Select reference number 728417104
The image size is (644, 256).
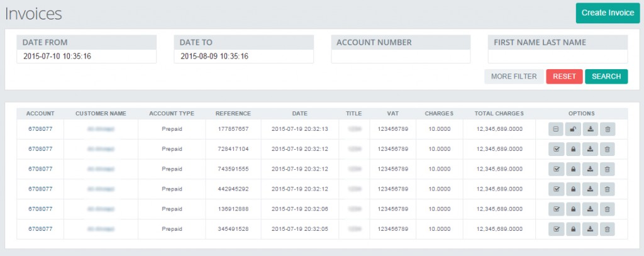point(233,149)
